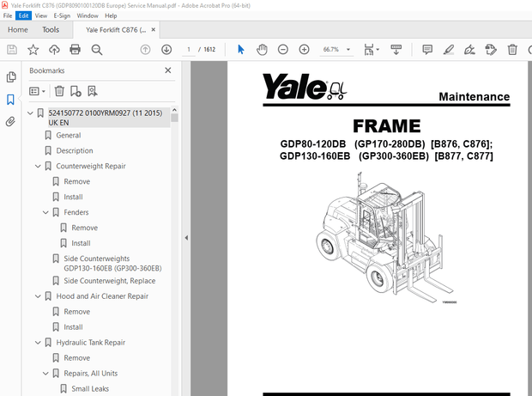Close the Bookmarks panel

point(167,70)
